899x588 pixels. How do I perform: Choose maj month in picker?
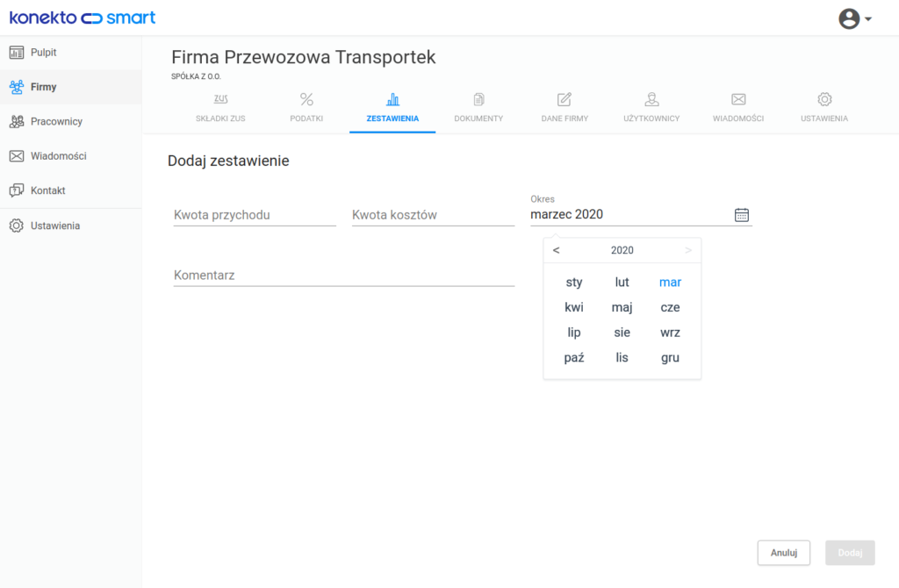622,307
